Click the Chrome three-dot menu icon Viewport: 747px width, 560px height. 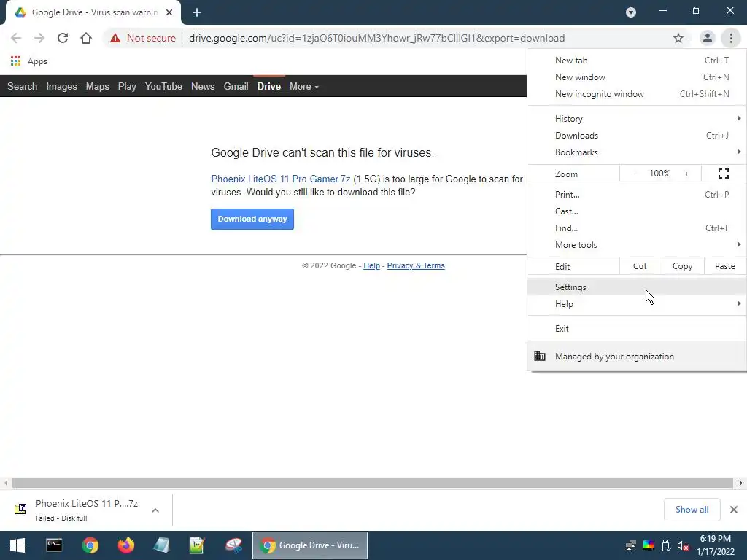pos(731,38)
